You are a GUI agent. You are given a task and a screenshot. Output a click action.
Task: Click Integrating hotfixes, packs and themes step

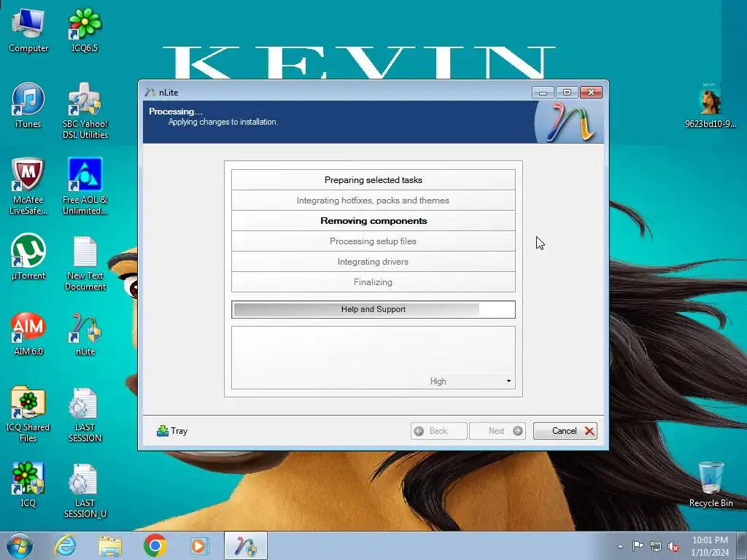373,201
